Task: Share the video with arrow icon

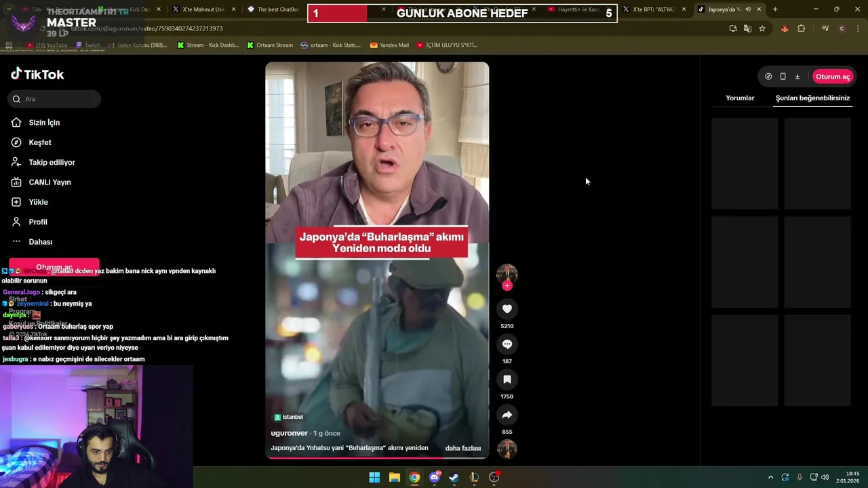Action: 507,415
